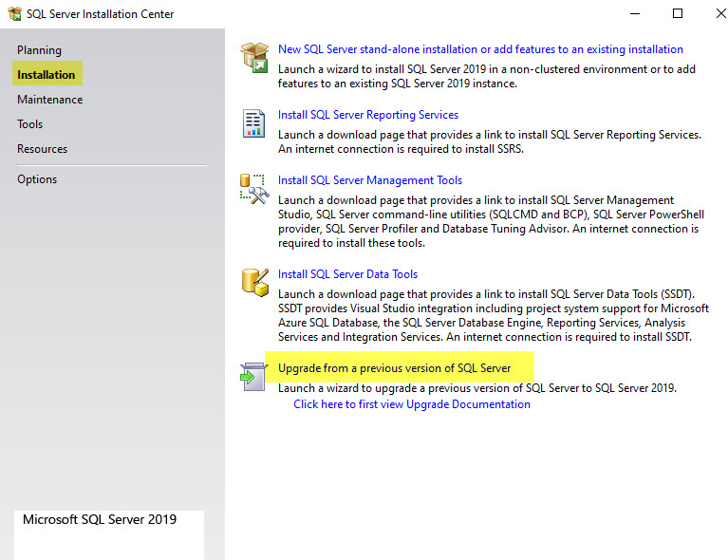Screen dimensions: 728x560
Task: Click the Management Tools wrench icon
Action: (x=254, y=189)
